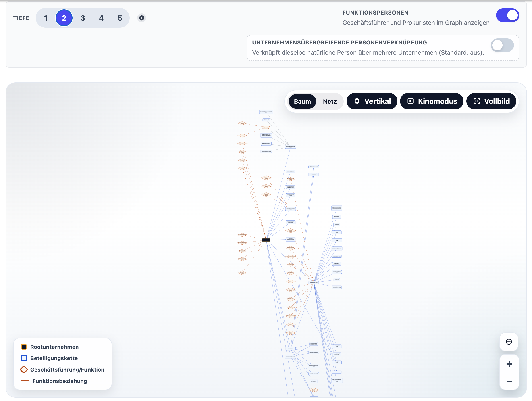
Task: Choose Tiefe level 3
Action: (x=83, y=18)
